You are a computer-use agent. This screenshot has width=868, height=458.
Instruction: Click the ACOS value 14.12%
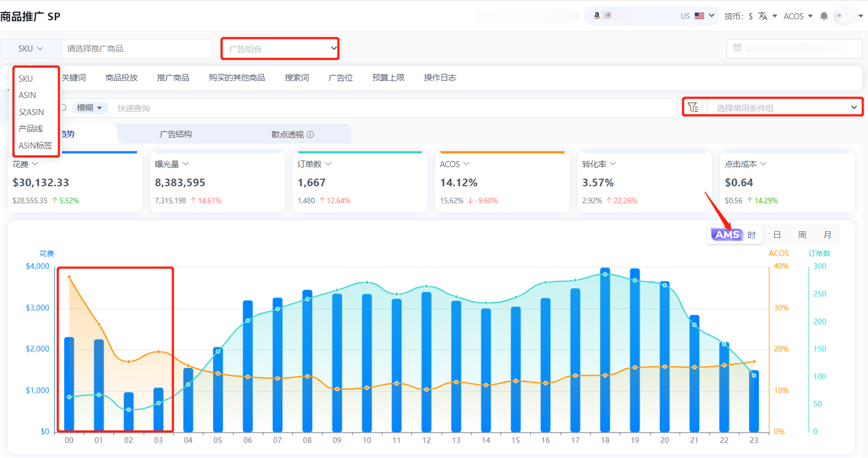(x=459, y=182)
